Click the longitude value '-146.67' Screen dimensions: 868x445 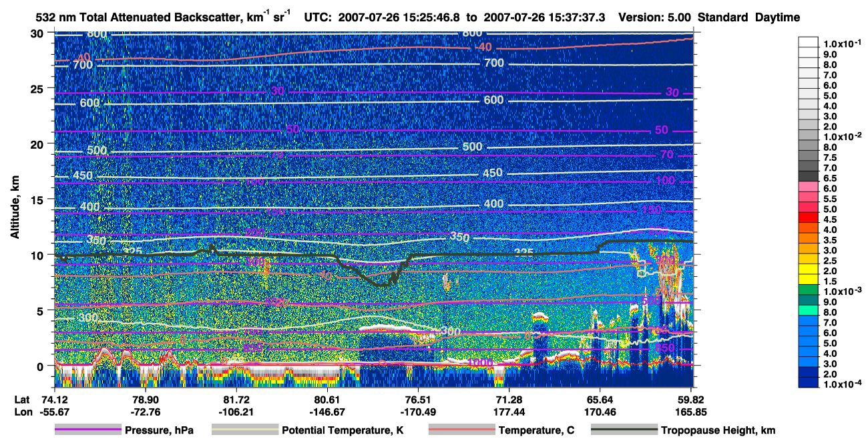pos(327,412)
